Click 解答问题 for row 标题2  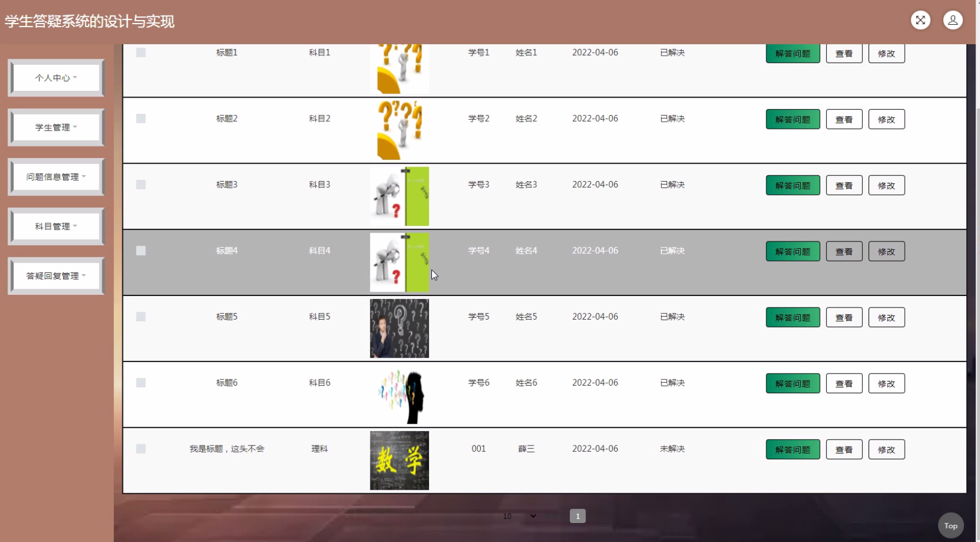pos(793,119)
